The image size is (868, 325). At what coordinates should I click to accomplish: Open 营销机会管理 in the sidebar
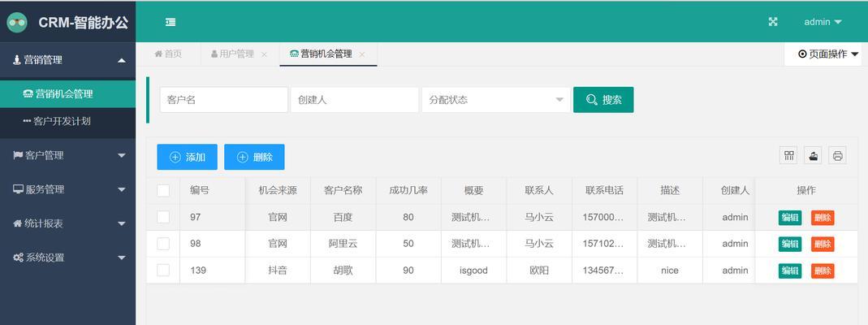click(x=67, y=94)
